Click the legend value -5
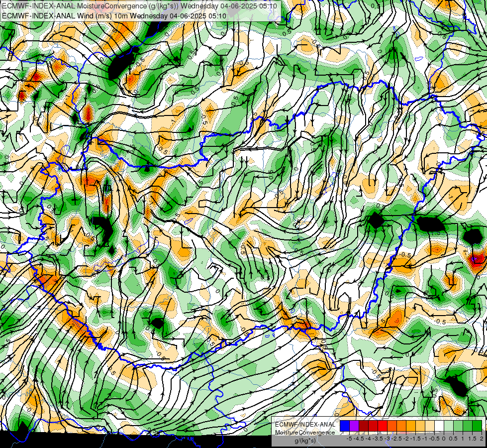Screen dimensions: 487x448 click(349, 439)
